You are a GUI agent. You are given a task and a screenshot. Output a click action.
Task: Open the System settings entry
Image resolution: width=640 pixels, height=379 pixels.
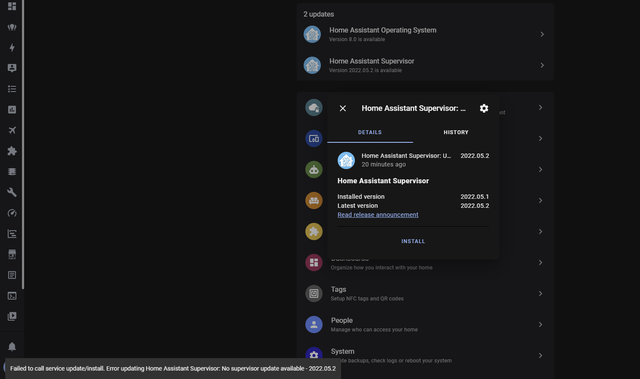tap(425, 356)
